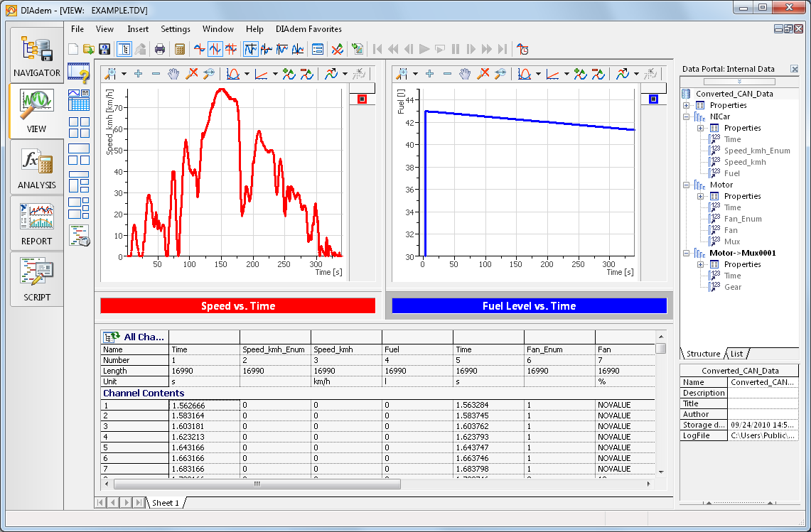
Task: Open the ANALYSIS panel
Action: [x=36, y=168]
